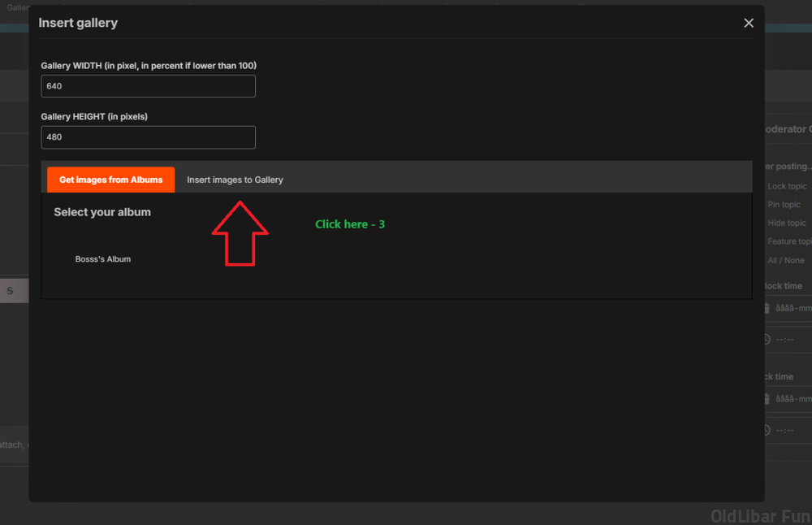Click calendar icon in first lock time row
The image size is (812, 525).
point(767,308)
